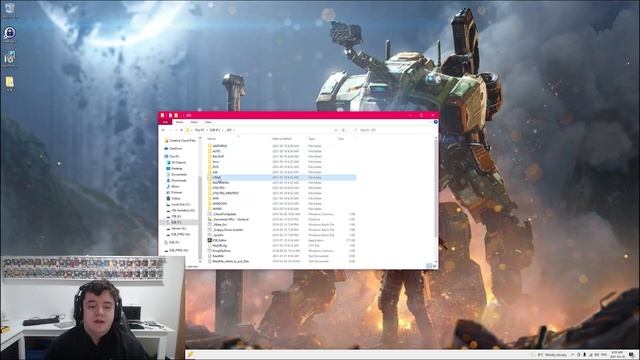Expand breadcrumb chevron after This PC
The height and width of the screenshot is (360, 640).
(207, 130)
